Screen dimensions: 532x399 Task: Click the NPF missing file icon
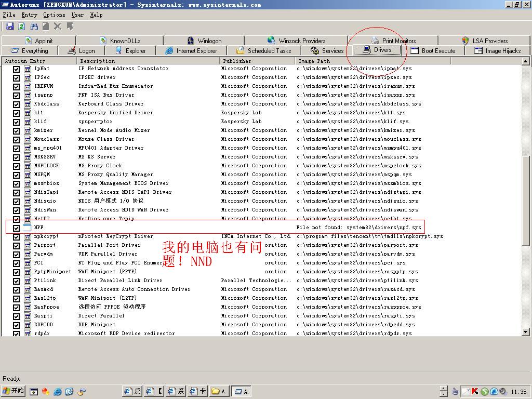tap(28, 228)
